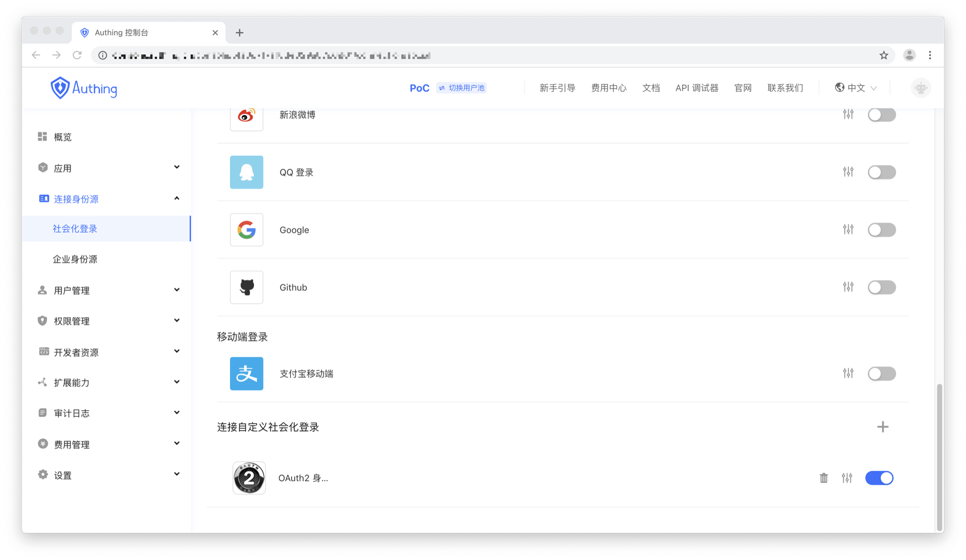Image resolution: width=966 pixels, height=560 pixels.
Task: Open Github login configuration sliders icon
Action: coord(848,287)
